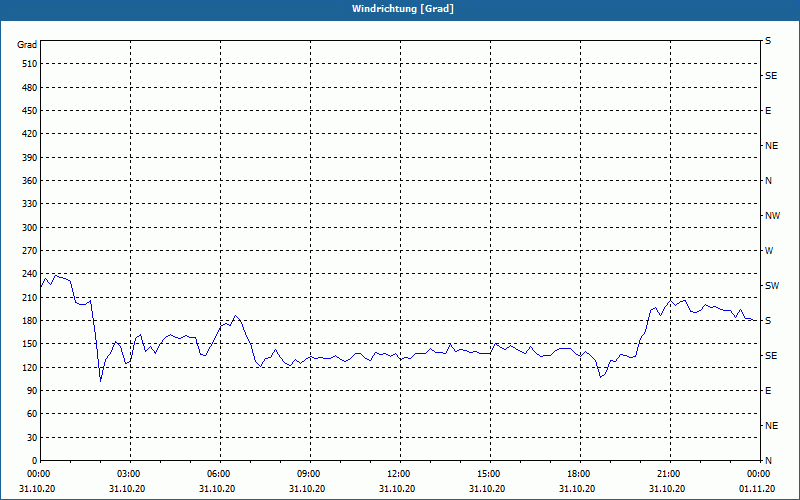Image resolution: width=800 pixels, height=500 pixels.
Task: Select the "Grad" unit label on the y-axis
Action: tap(27, 45)
